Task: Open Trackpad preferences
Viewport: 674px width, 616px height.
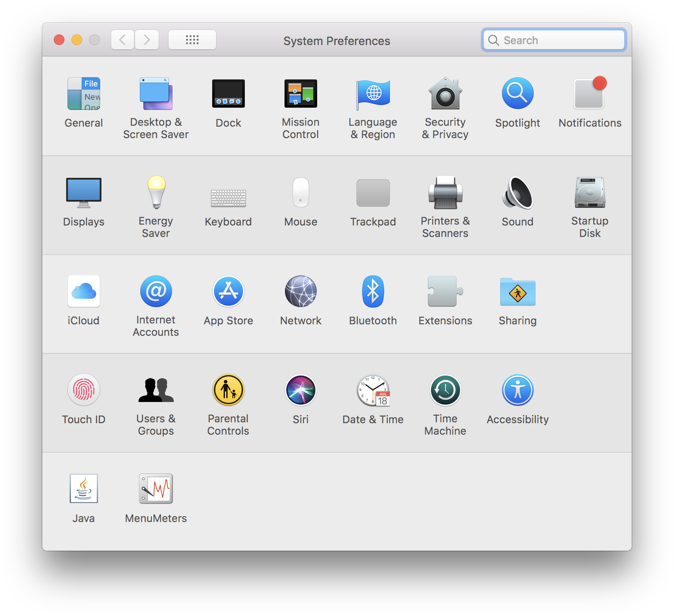Action: point(373,193)
